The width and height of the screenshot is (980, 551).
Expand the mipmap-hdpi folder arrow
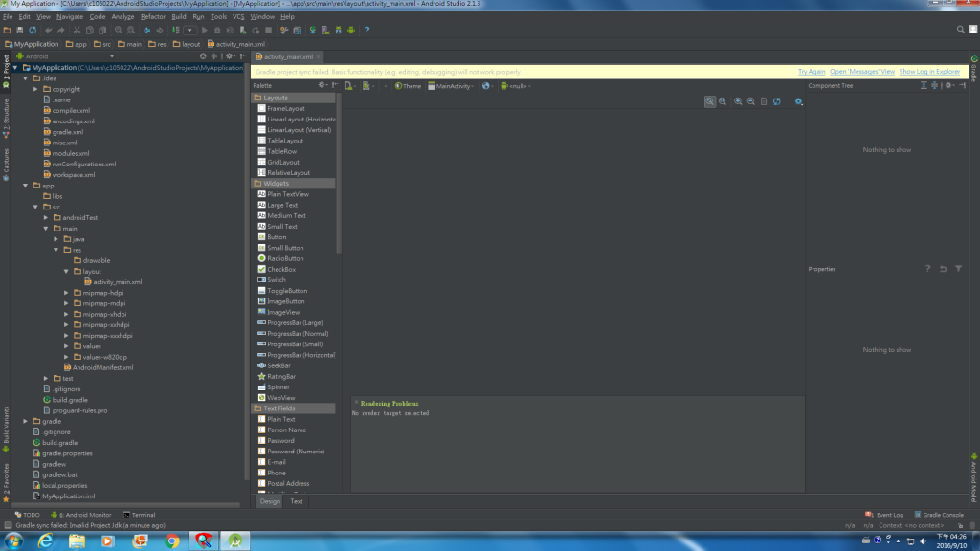66,293
